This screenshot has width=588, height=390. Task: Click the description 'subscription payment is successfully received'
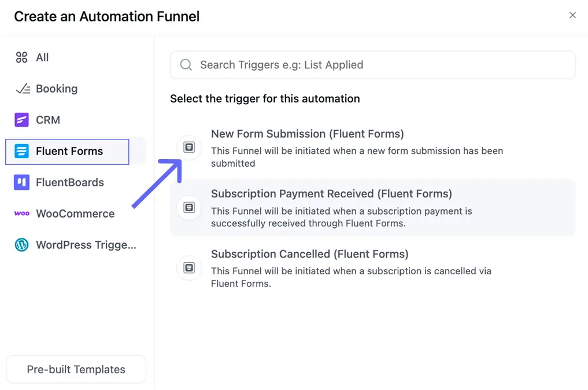pos(342,217)
